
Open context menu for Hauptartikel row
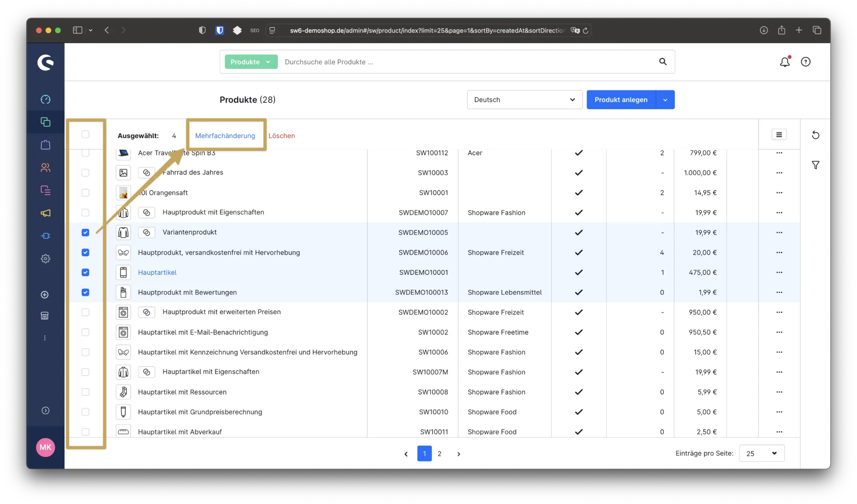pos(779,272)
